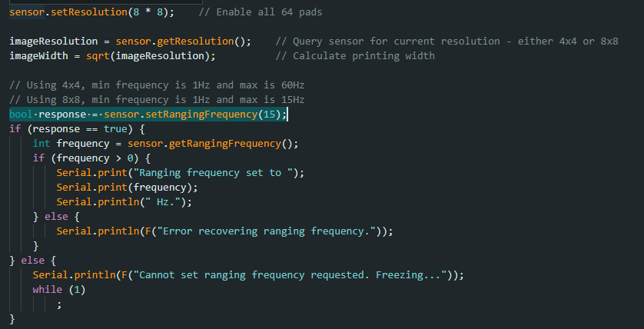Click the lone semicolon under while
Viewport: 644px width, 329px height.
58,304
